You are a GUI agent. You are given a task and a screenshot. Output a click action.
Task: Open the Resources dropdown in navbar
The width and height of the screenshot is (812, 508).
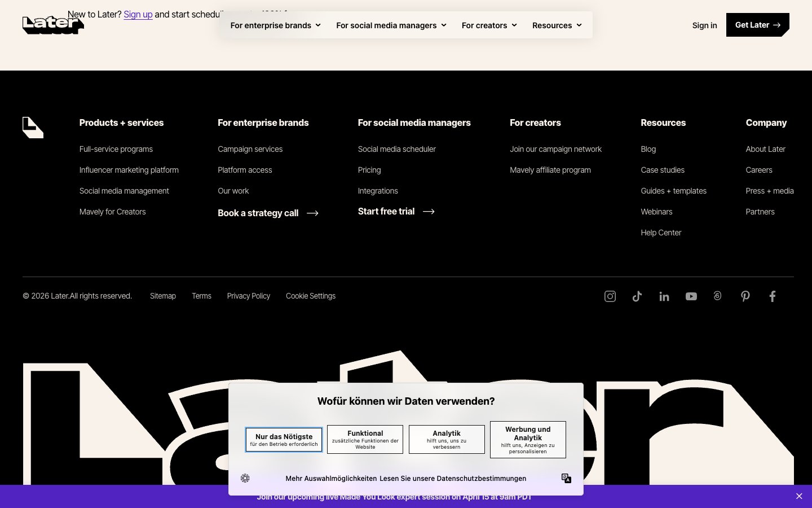tap(557, 25)
